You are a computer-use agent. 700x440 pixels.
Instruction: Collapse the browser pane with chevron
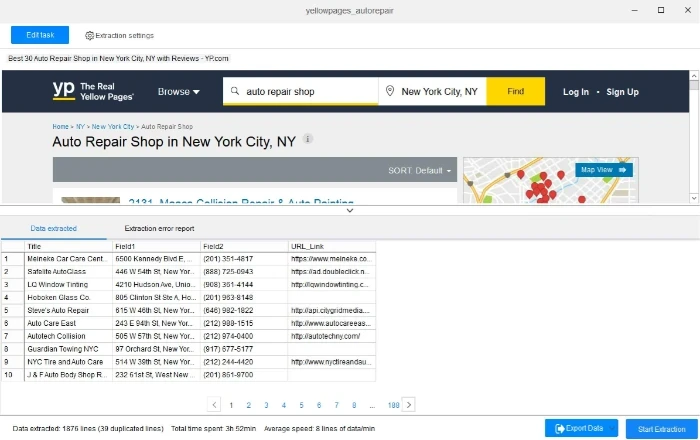(x=350, y=210)
